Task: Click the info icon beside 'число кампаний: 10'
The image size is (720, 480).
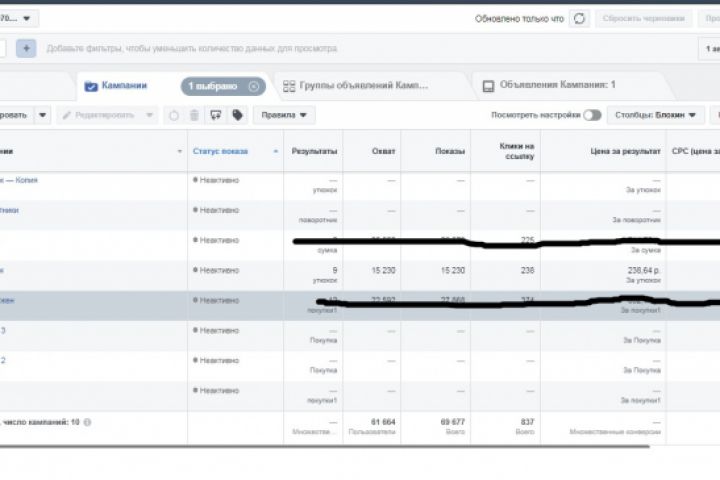Action: 87,422
